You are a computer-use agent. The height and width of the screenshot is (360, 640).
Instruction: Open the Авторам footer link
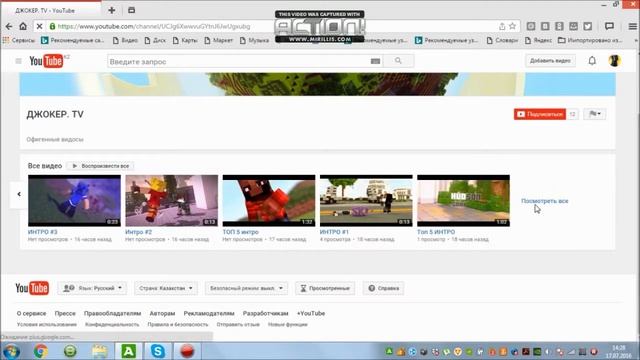[x=162, y=313]
